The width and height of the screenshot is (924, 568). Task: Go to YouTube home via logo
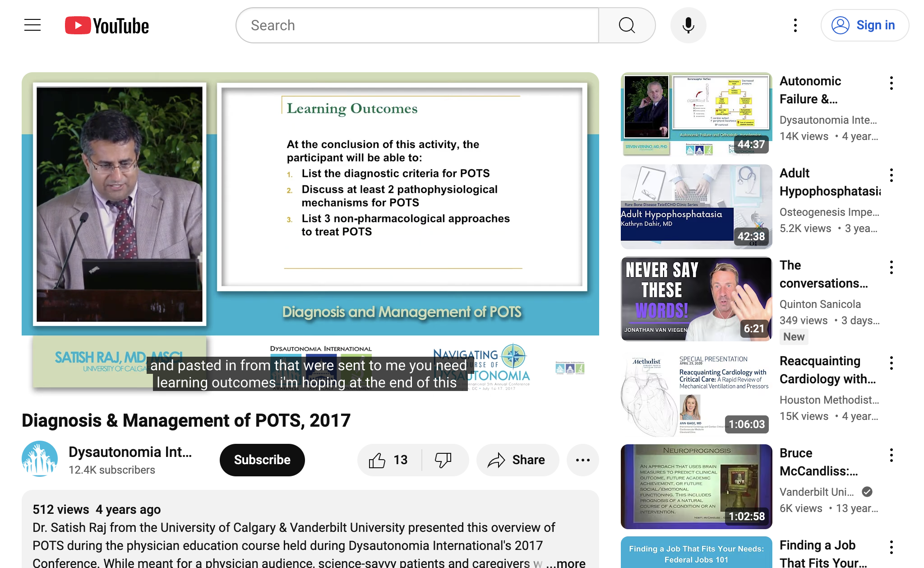click(x=107, y=26)
